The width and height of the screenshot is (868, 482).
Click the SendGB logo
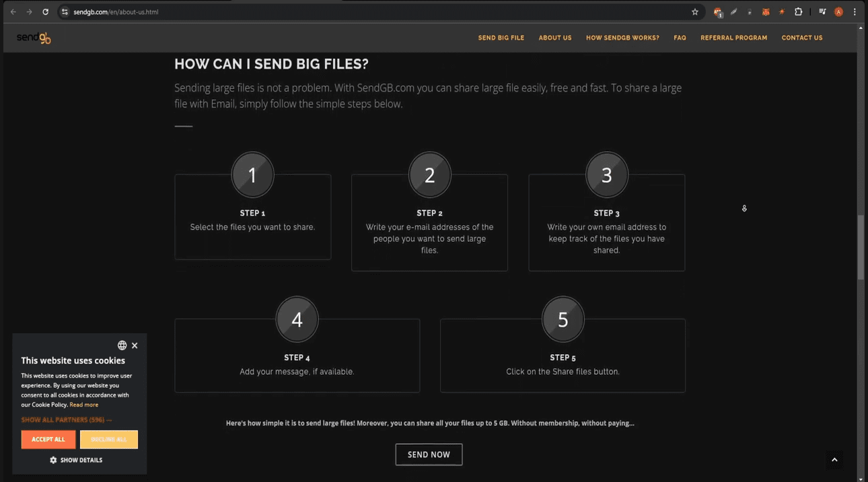click(x=34, y=38)
